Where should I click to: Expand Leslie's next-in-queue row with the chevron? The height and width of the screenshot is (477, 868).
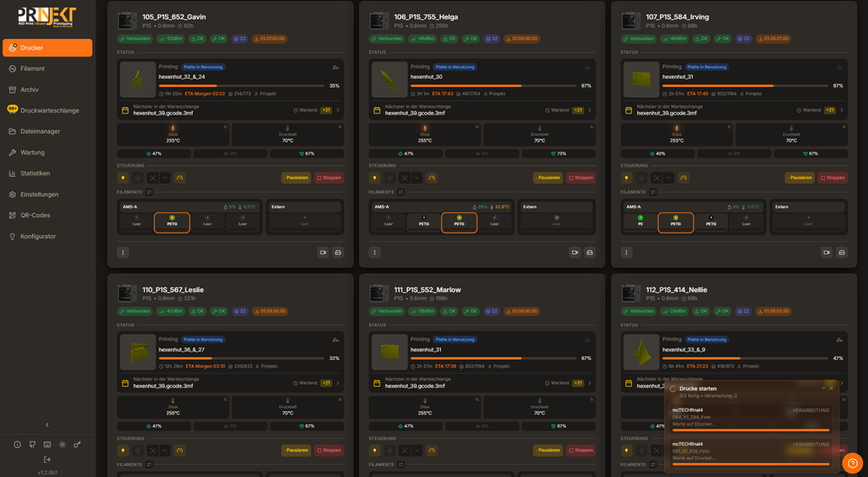(339, 383)
